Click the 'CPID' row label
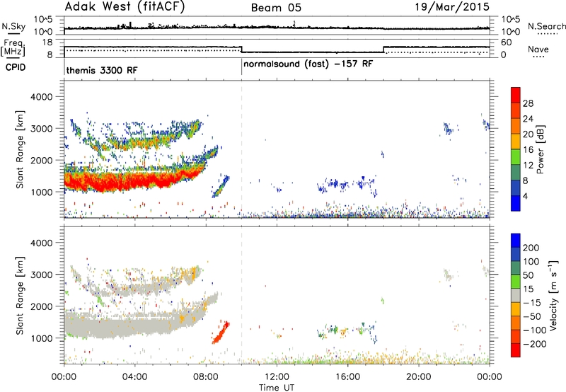 click(x=16, y=67)
